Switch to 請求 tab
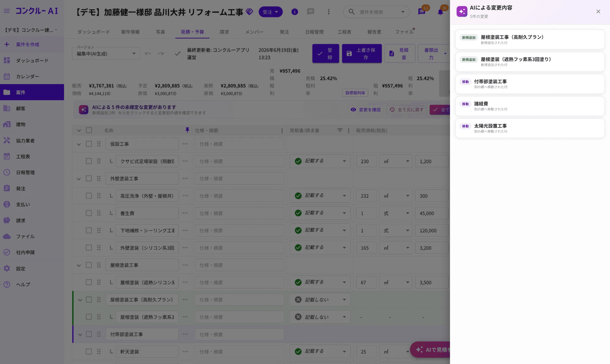Image resolution: width=610 pixels, height=364 pixels. [224, 32]
